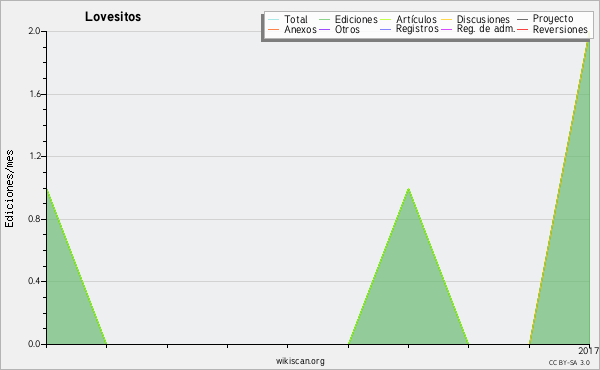
Task: Click the Ediciones/mes axis label
Action: click(x=9, y=189)
